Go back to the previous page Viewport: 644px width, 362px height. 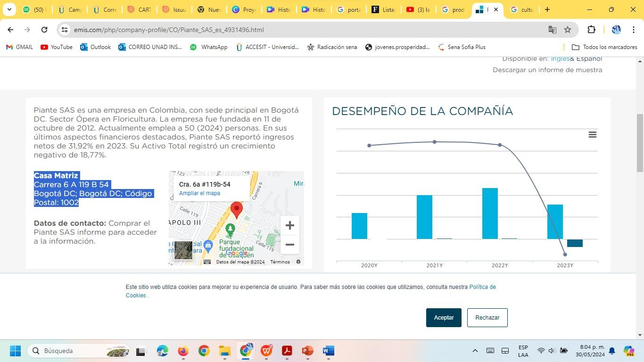[10, 30]
